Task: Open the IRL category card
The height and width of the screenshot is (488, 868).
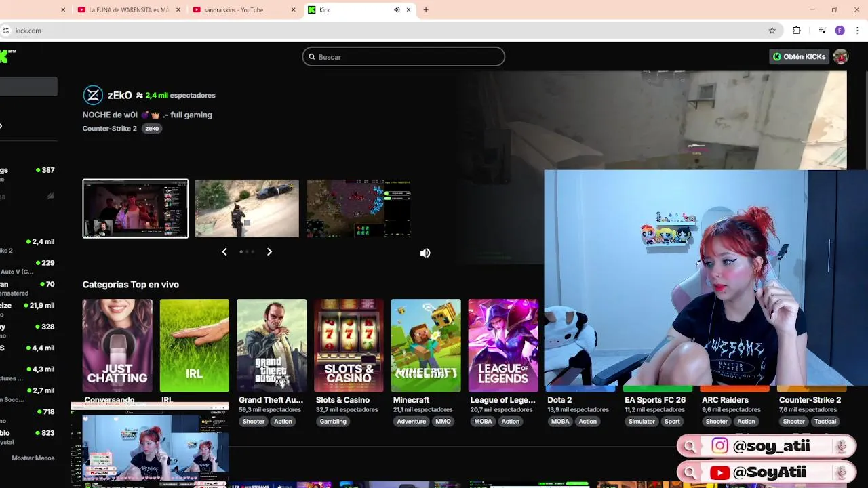Action: click(195, 346)
